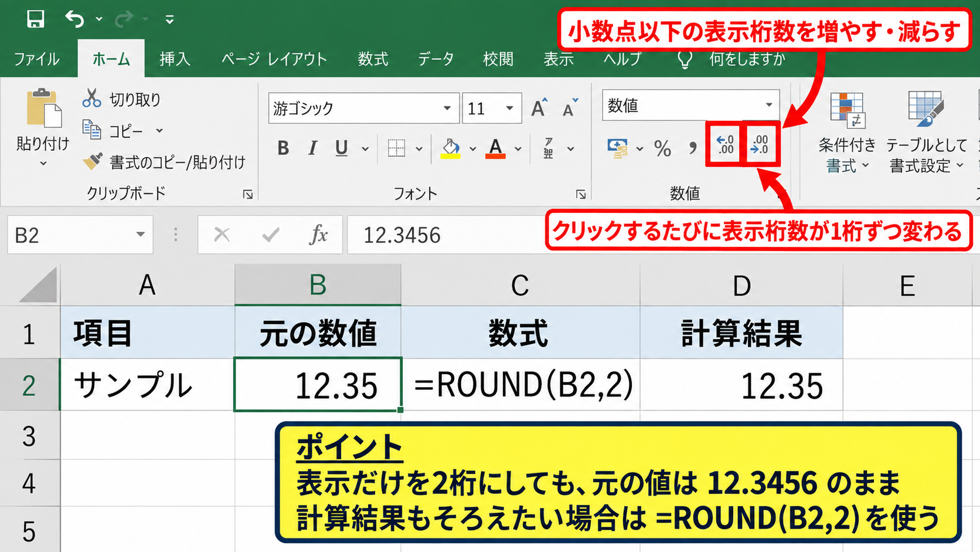Apply comma style
Screen dimensions: 980x552
(x=693, y=148)
